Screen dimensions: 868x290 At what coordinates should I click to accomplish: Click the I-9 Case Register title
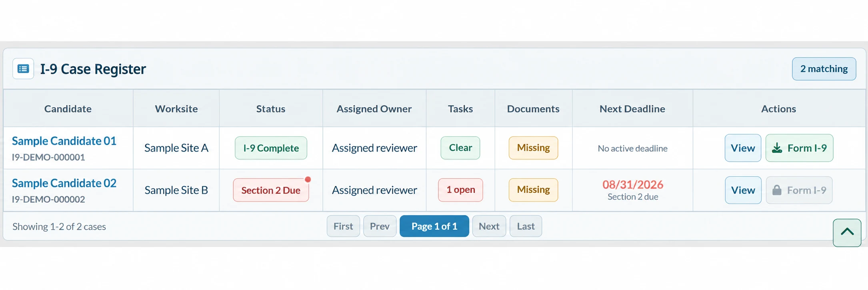click(x=93, y=69)
